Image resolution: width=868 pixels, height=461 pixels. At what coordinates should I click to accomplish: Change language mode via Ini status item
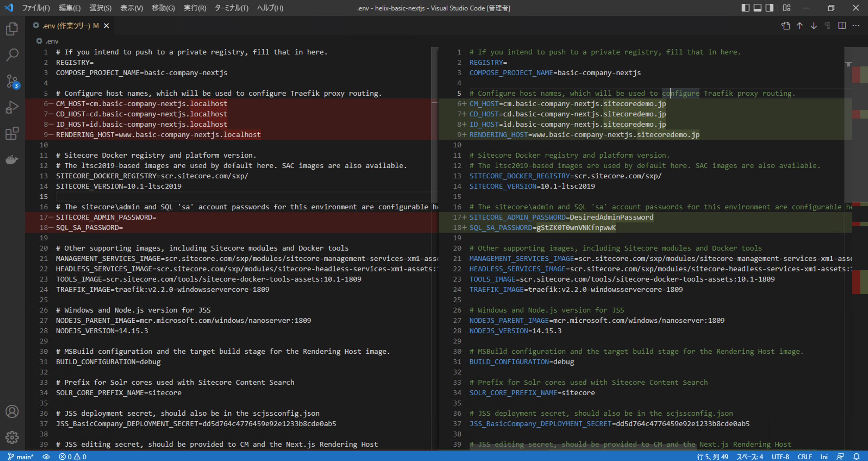click(x=824, y=457)
